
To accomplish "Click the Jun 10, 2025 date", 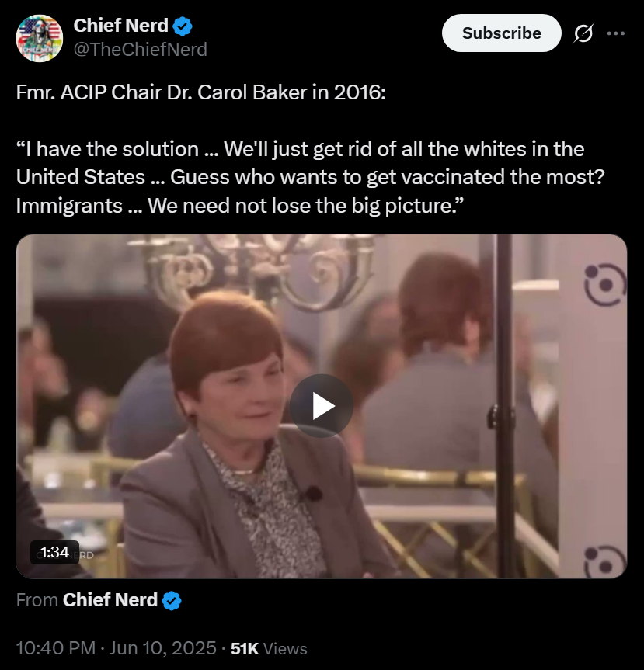I will point(162,648).
